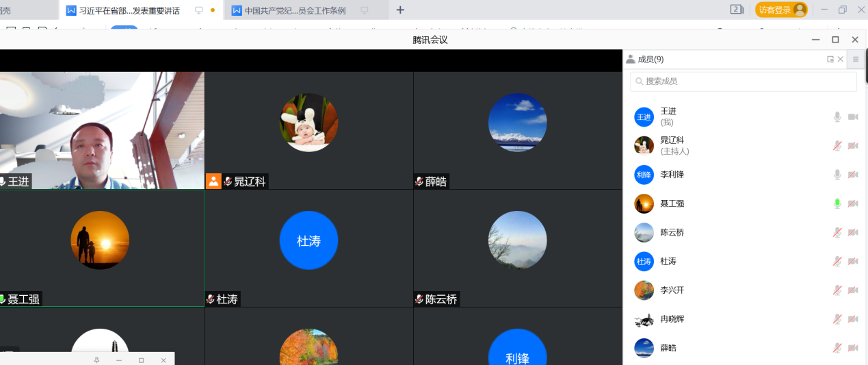Click 李利锋's camera-off icon in member list

point(853,175)
